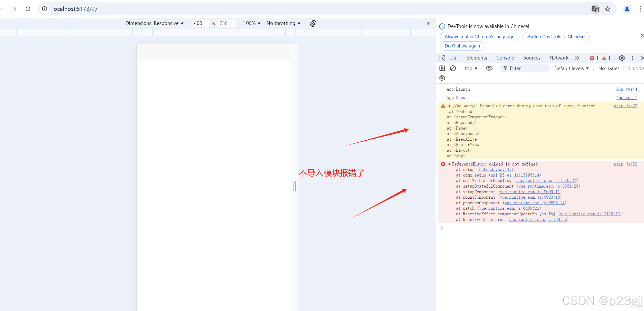Screen dimensions: 644x311
Task: Click the Google Translate icon in address bar
Action: 595,9
